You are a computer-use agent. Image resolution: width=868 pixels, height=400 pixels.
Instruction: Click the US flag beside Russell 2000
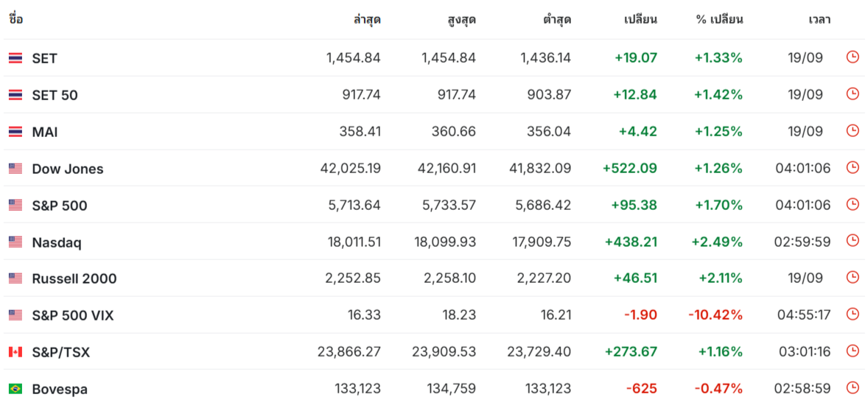pyautogui.click(x=15, y=278)
